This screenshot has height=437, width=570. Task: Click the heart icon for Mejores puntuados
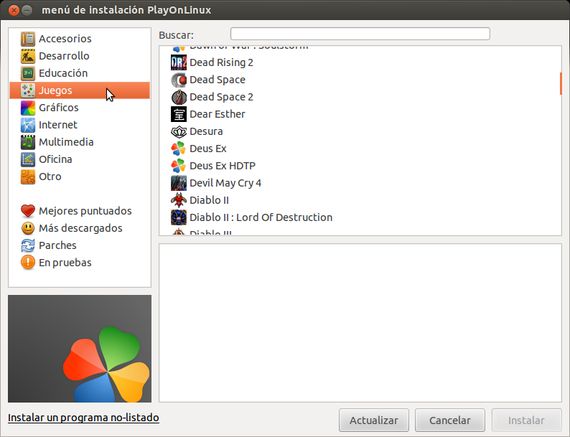(x=28, y=211)
